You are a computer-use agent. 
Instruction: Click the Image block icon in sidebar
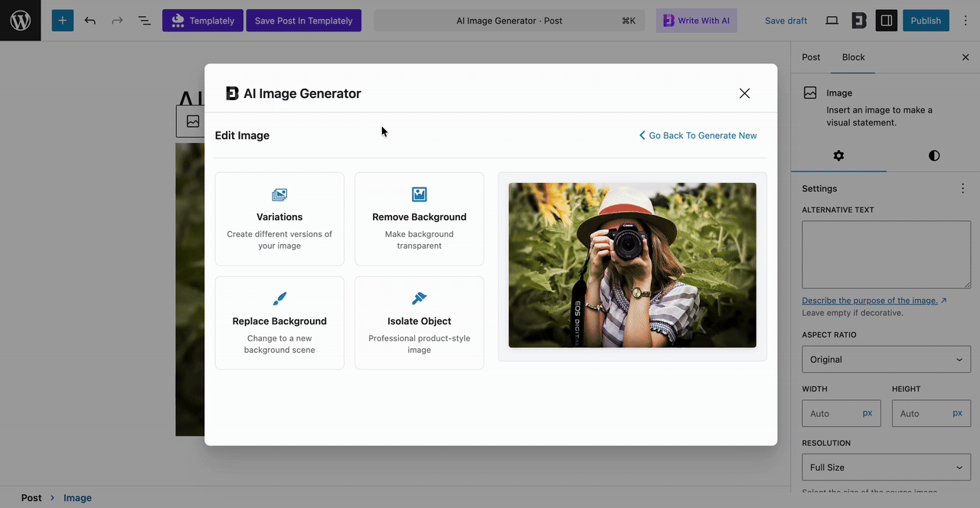[810, 93]
